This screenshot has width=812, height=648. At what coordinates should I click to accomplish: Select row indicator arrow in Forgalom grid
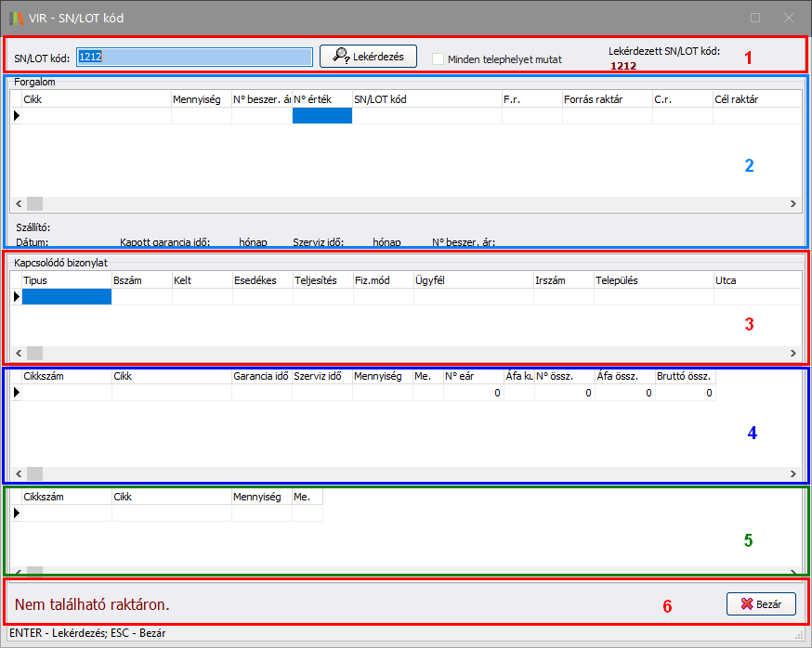point(16,116)
